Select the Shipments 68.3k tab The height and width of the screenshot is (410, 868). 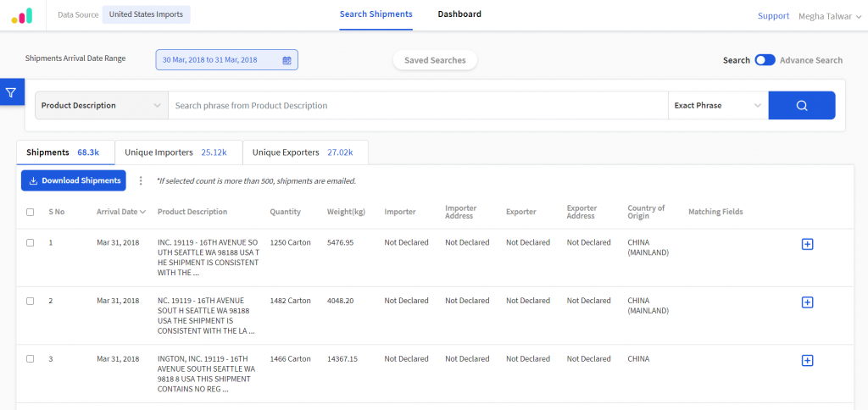point(65,152)
